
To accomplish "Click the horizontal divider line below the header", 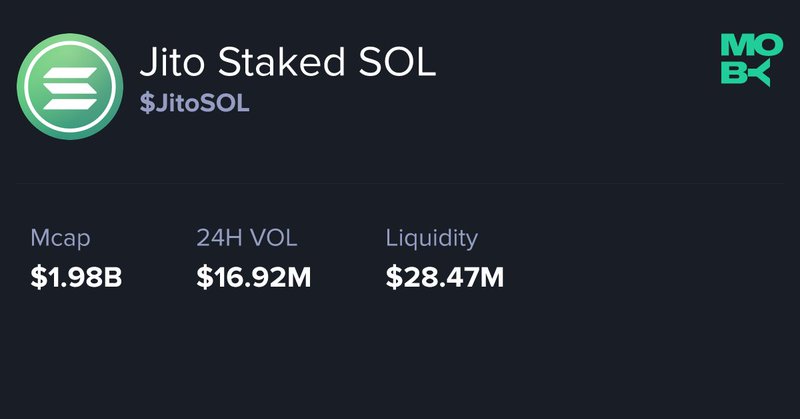I will (400, 183).
